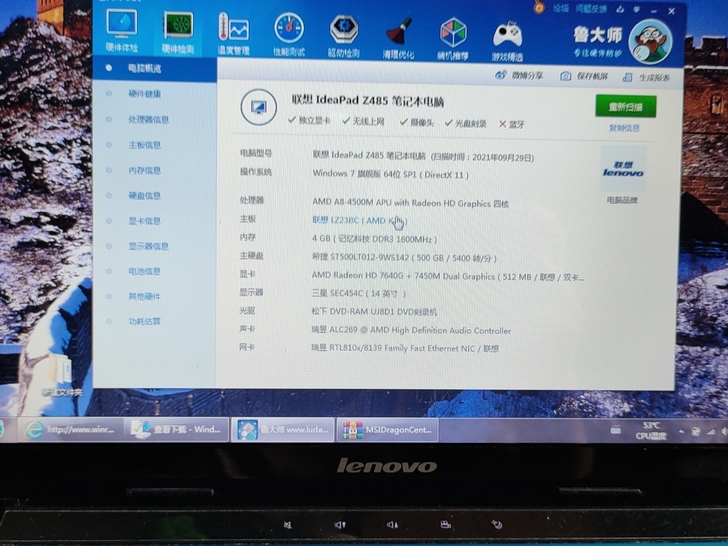Show hidden tray icons arrow
The image size is (728, 546).
681,431
